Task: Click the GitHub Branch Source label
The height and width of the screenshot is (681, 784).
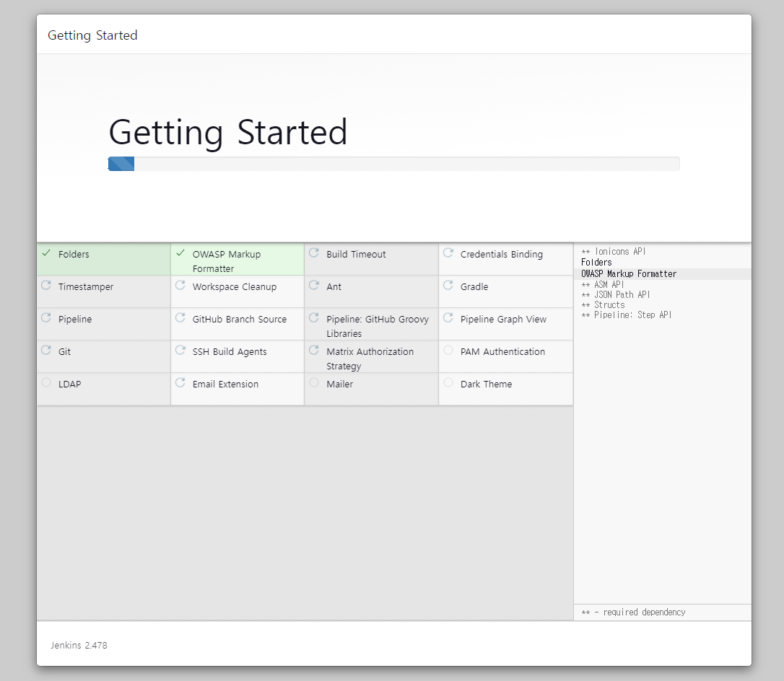Action: 240,320
